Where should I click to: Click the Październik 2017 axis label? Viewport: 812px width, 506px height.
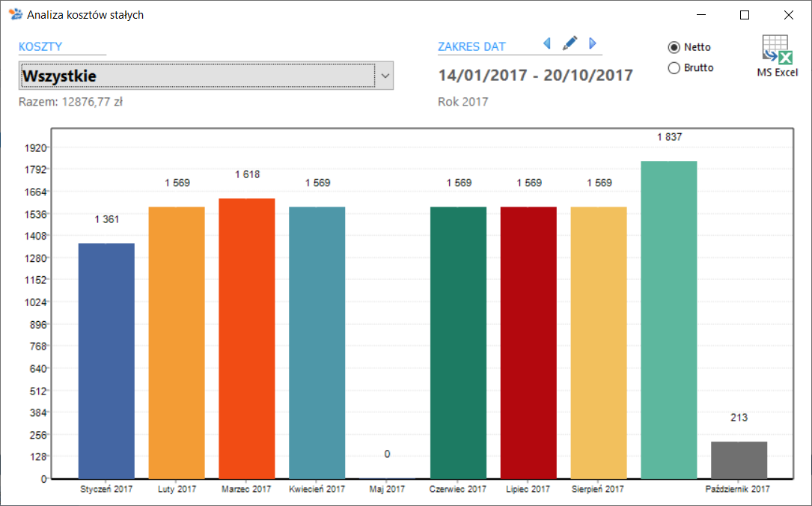point(737,489)
